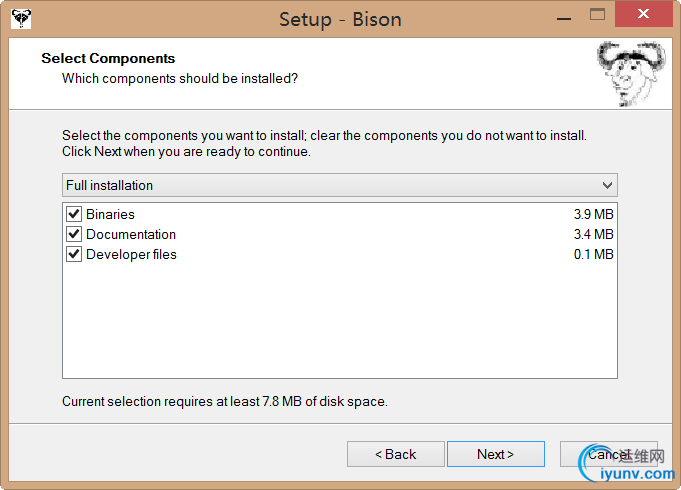The width and height of the screenshot is (681, 490).
Task: Toggle the Developer files checkbox
Action: (x=74, y=254)
